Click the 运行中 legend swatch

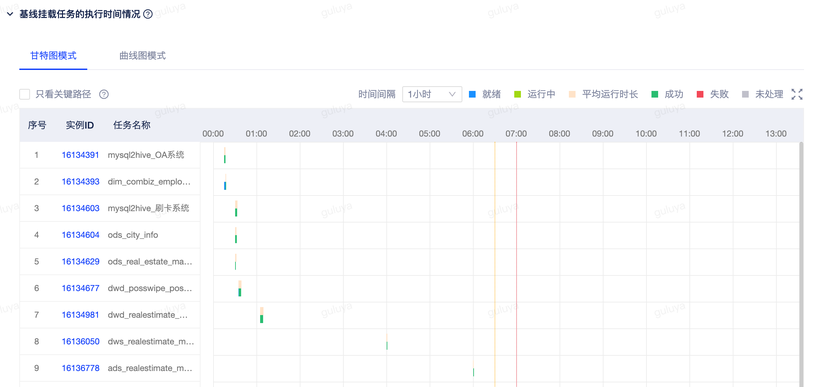pos(517,94)
